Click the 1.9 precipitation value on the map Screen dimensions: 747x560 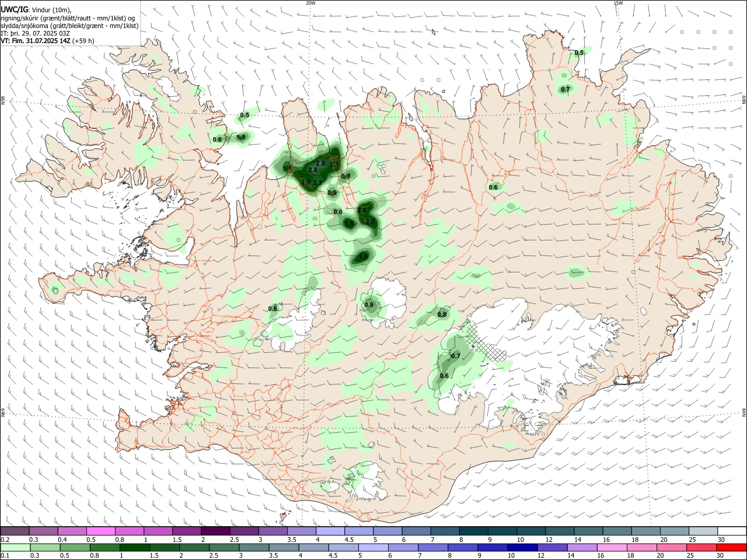point(306,183)
